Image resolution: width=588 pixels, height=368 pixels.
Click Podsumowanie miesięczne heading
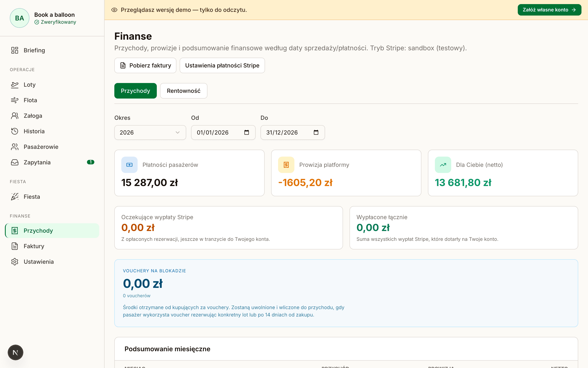click(167, 349)
